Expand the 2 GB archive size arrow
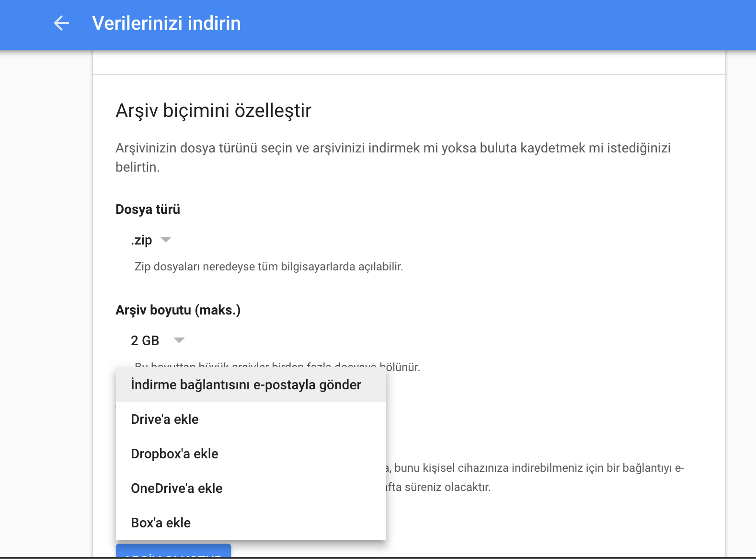Image resolution: width=756 pixels, height=559 pixels. pyautogui.click(x=179, y=340)
